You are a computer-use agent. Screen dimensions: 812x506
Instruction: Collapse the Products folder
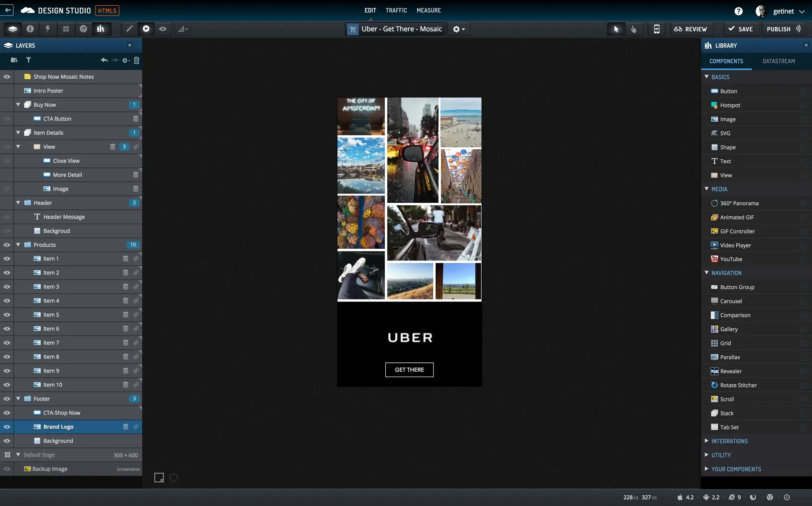[x=18, y=245]
